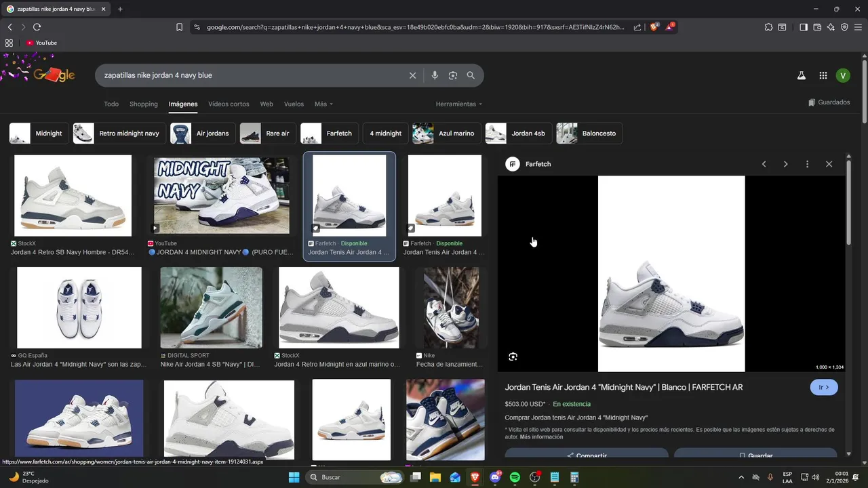Show next image in preview panel
Image resolution: width=868 pixels, height=488 pixels.
[x=785, y=164]
